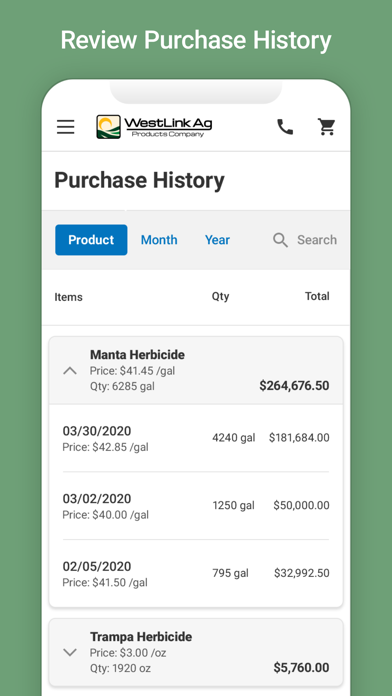This screenshot has height=696, width=392.
Task: Tap the phone call icon
Action: click(285, 127)
